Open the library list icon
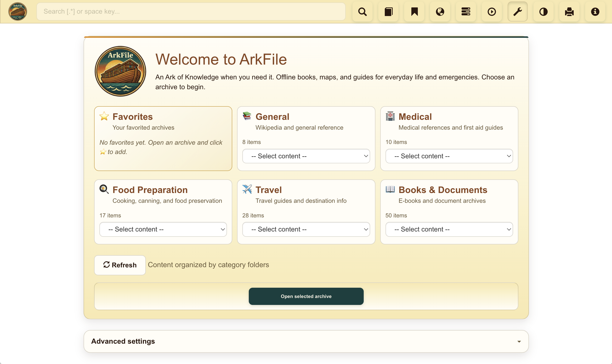This screenshot has width=612, height=364. coord(466,11)
